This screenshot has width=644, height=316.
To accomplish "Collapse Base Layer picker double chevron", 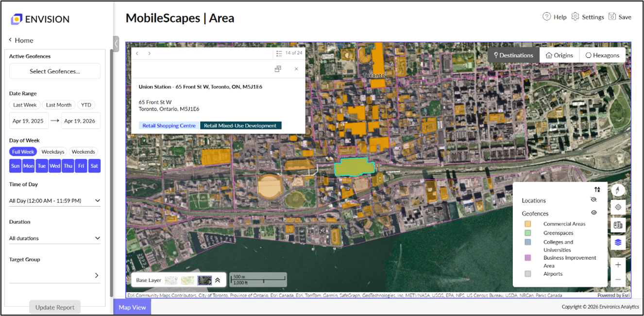I will coord(218,280).
